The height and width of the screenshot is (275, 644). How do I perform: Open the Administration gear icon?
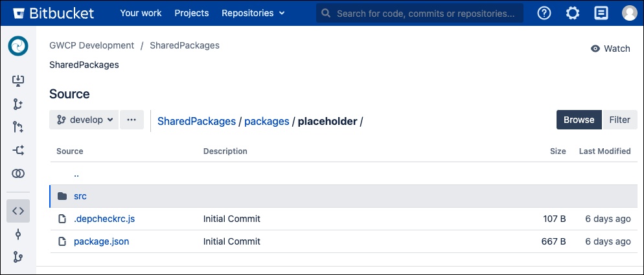click(573, 13)
